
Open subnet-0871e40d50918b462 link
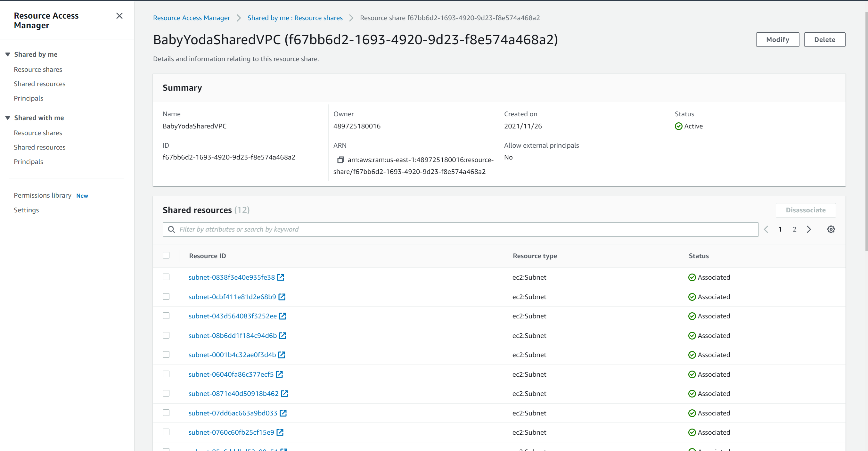point(233,393)
